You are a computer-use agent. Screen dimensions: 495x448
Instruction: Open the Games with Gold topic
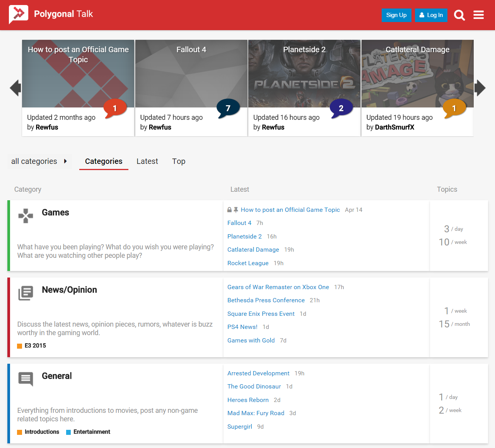[251, 341]
